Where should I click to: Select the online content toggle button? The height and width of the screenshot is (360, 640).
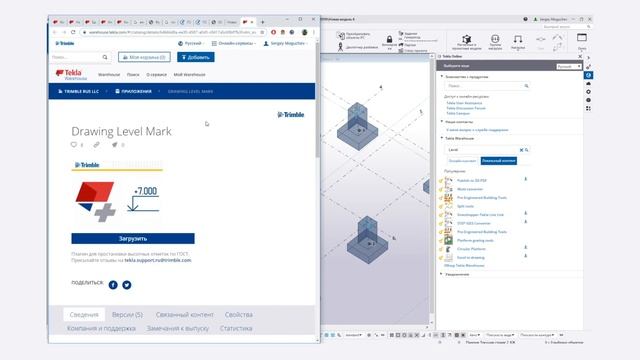pos(462,161)
